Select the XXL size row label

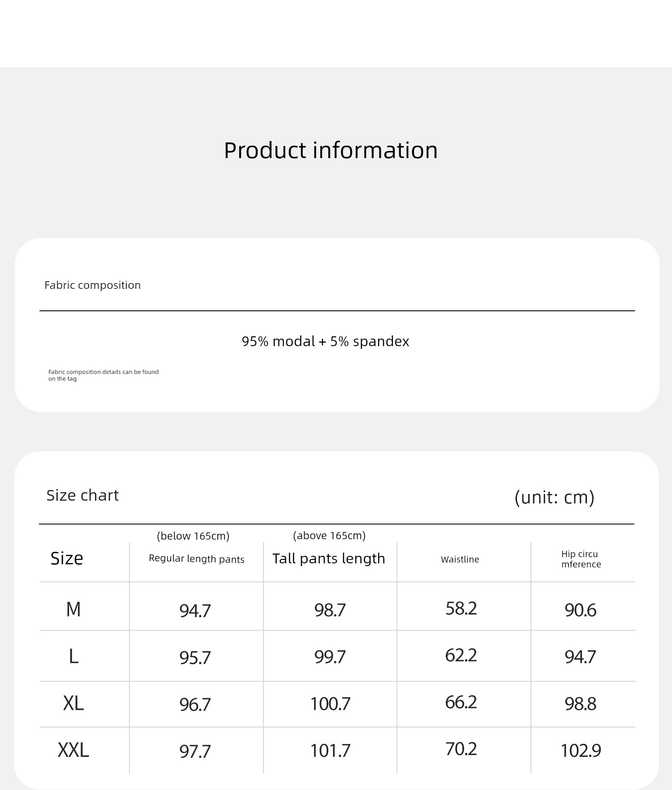pyautogui.click(x=73, y=750)
